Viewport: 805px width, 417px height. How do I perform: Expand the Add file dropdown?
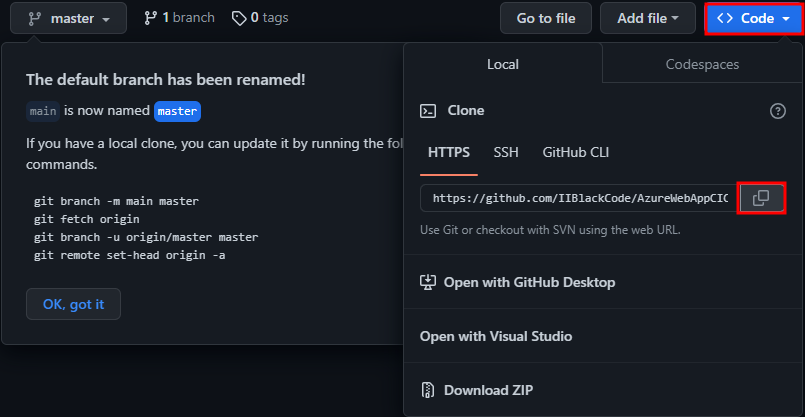(648, 18)
